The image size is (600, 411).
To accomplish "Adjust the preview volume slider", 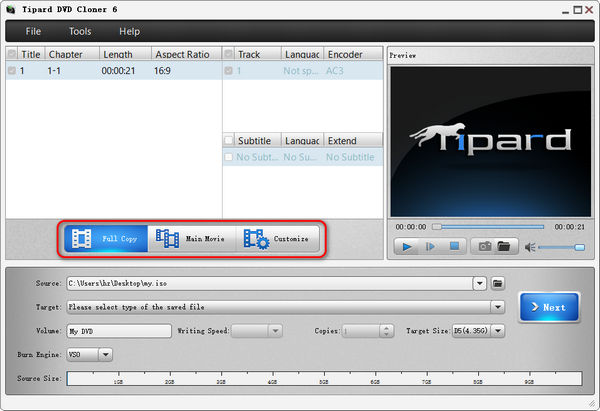I will [562, 248].
